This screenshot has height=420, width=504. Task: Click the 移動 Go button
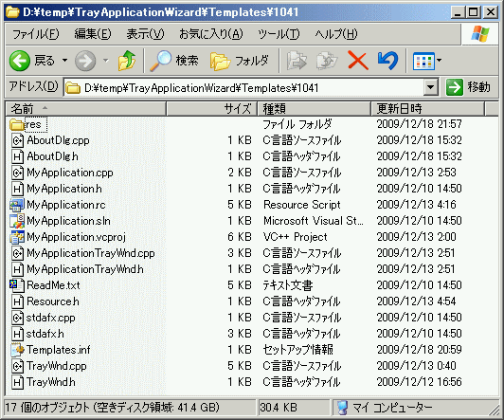tap(468, 87)
